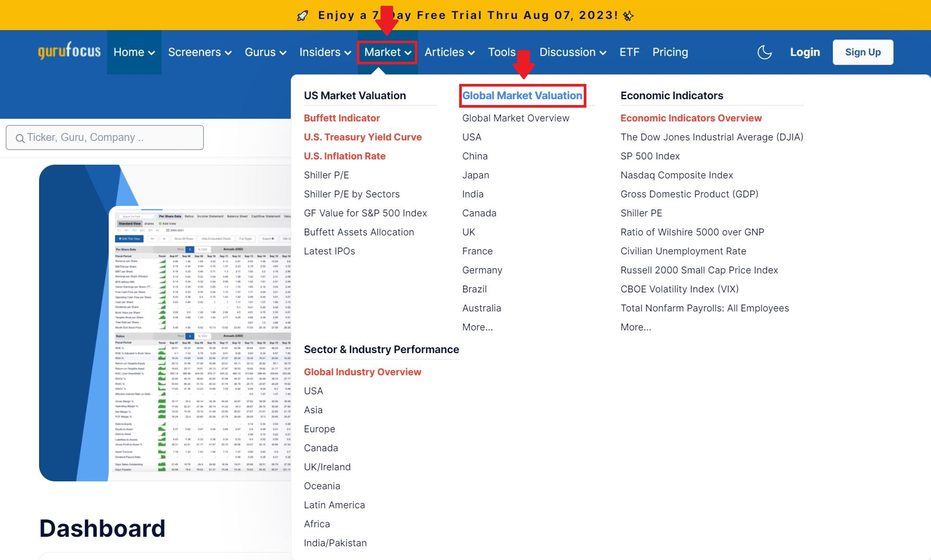Select Germany market valuation
The width and height of the screenshot is (931, 560).
click(x=482, y=270)
